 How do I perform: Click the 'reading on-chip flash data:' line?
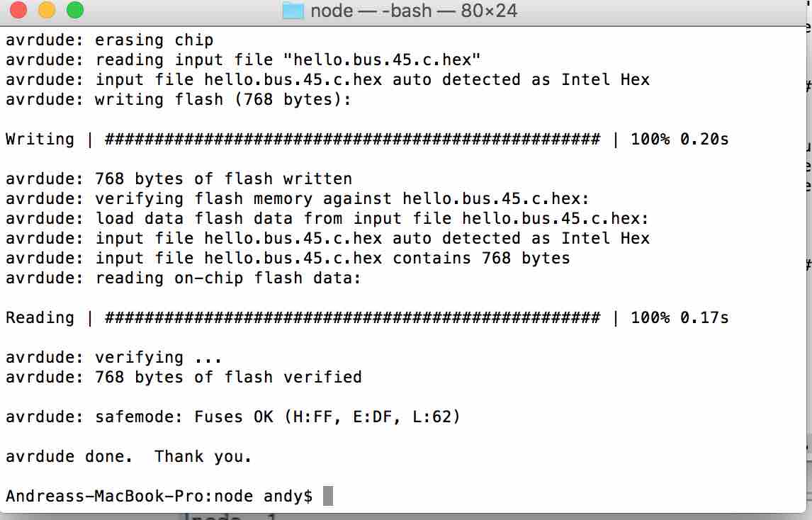(183, 278)
